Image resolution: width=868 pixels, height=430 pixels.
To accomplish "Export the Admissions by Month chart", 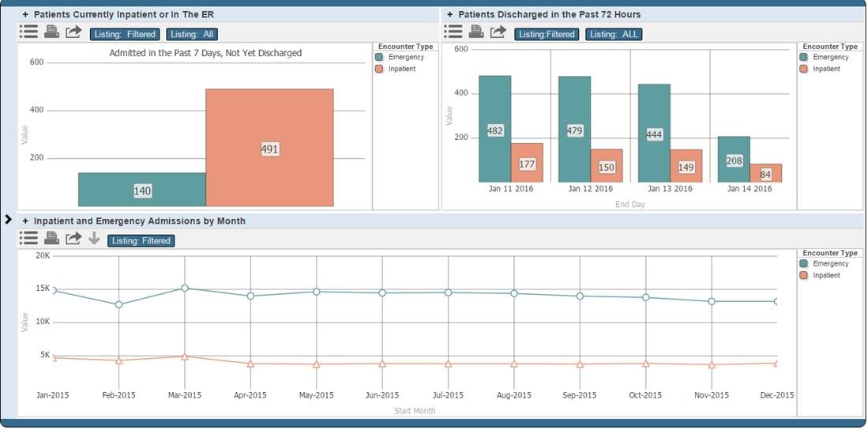I will (x=73, y=238).
